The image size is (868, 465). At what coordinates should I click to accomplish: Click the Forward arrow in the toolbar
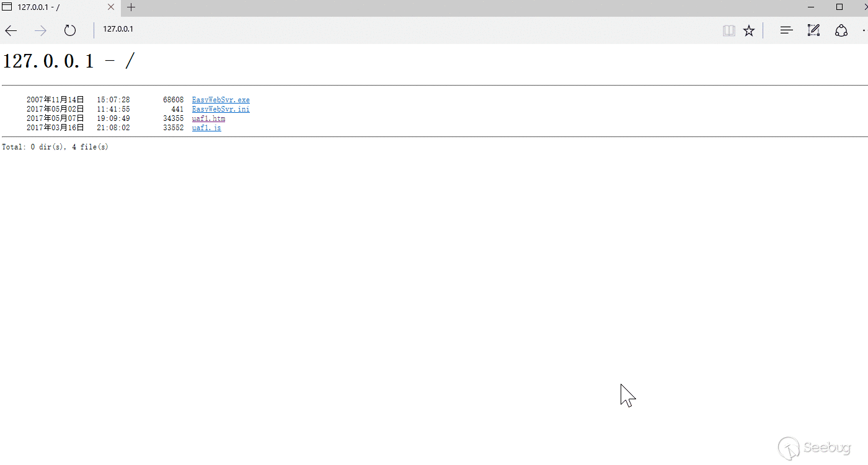[x=41, y=30]
